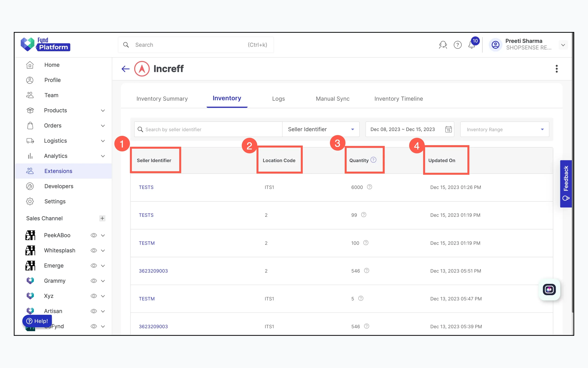Toggle visibility eye for Whitesplash channel

[94, 250]
